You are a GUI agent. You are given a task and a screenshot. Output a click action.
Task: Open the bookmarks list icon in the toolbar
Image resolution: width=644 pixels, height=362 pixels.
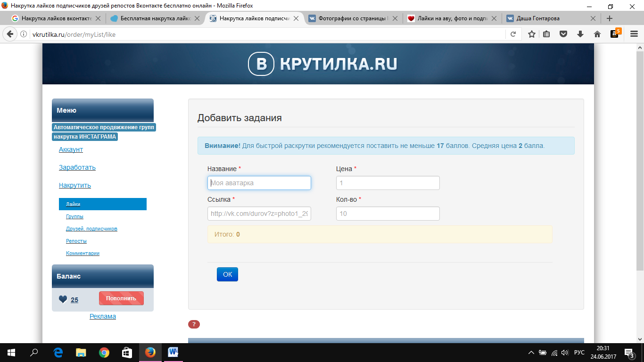[x=547, y=34]
